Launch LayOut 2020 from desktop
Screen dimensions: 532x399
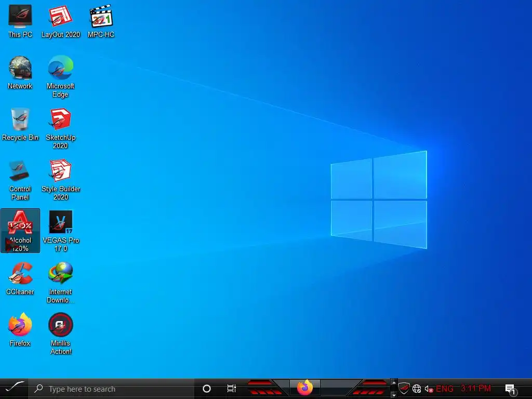[x=60, y=22]
